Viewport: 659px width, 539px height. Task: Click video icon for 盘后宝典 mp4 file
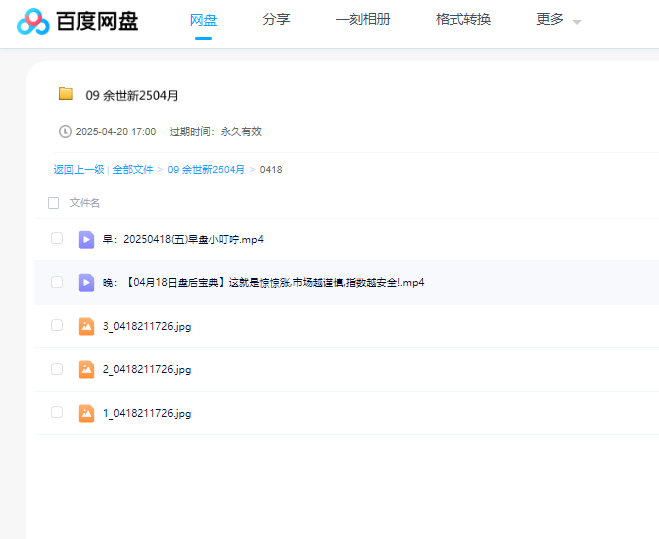click(x=87, y=283)
